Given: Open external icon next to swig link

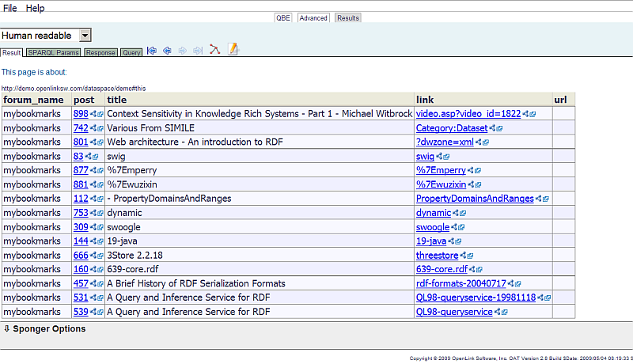Looking at the screenshot, I should click(x=446, y=157).
